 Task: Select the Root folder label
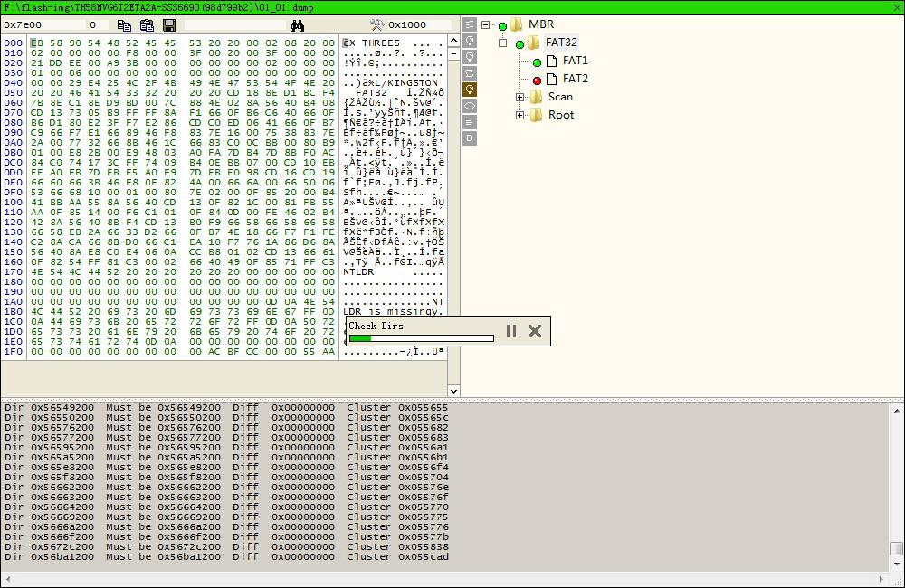click(560, 114)
